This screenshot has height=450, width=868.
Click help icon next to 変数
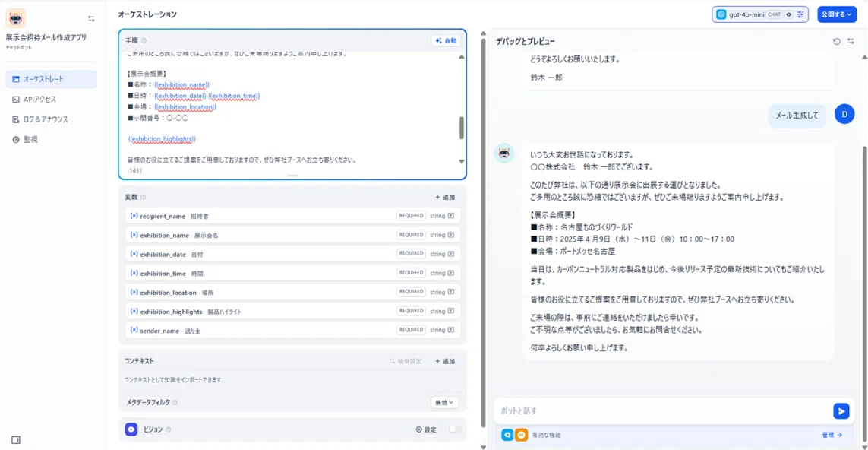(x=144, y=197)
